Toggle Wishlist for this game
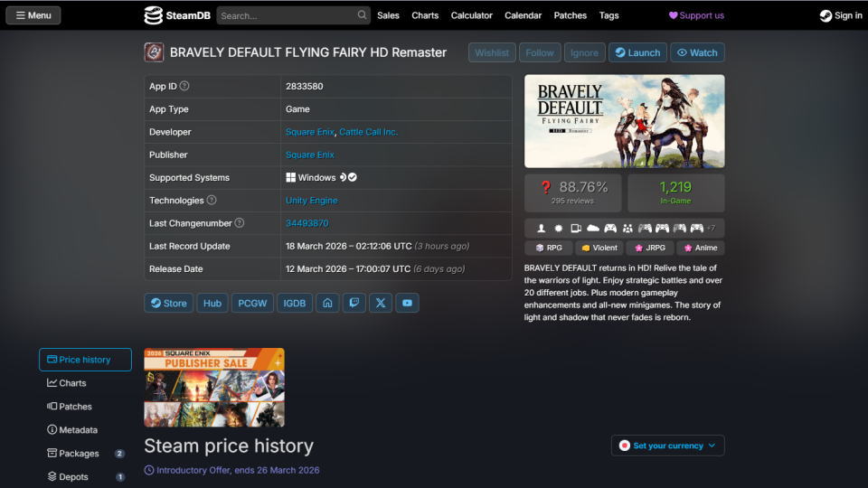The height and width of the screenshot is (488, 868). point(492,52)
